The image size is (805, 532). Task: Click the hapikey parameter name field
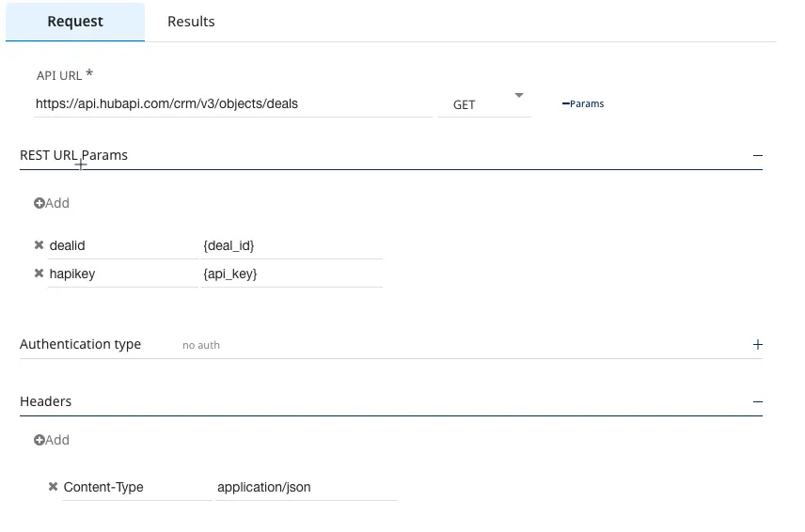[x=120, y=274]
